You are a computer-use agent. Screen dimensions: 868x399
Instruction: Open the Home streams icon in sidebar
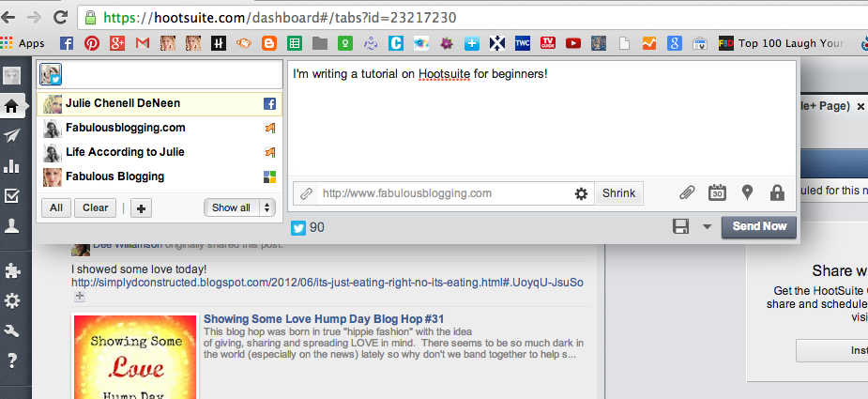11,106
